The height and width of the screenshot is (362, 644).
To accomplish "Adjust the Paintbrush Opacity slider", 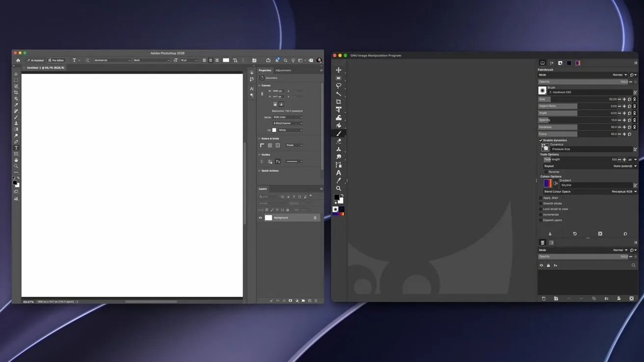I will pyautogui.click(x=584, y=82).
